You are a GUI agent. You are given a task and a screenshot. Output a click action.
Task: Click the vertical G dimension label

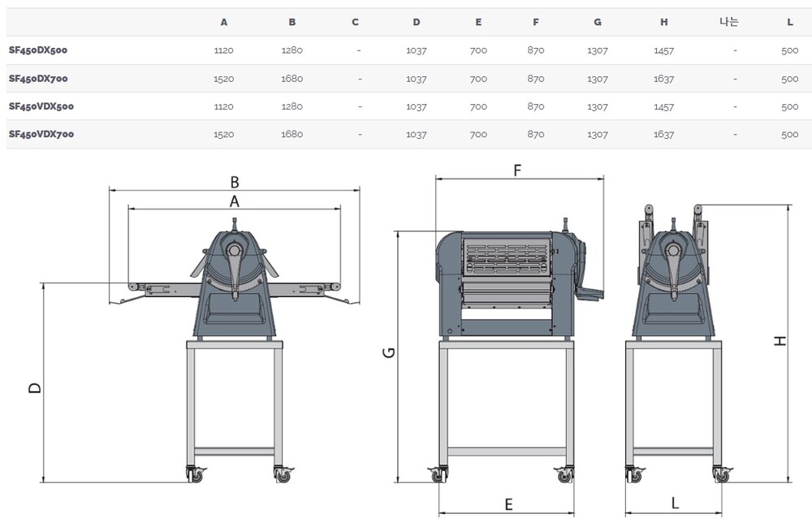389,352
